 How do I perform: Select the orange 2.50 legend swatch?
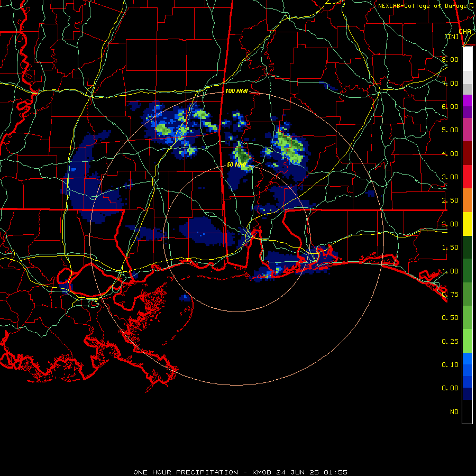click(x=467, y=200)
